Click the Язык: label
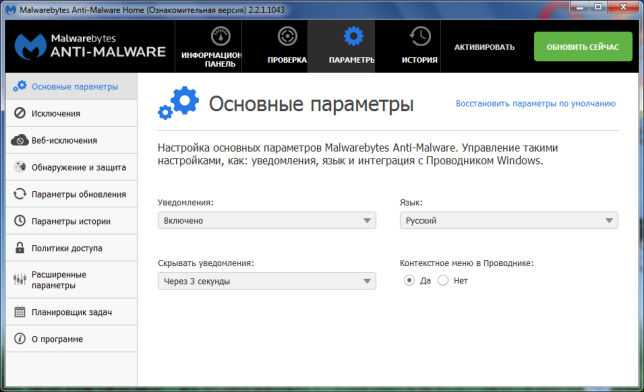 [411, 202]
